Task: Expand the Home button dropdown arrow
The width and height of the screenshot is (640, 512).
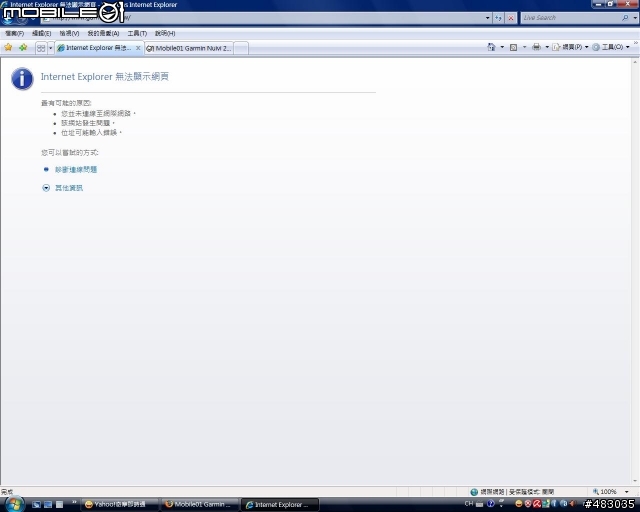Action: pos(502,47)
